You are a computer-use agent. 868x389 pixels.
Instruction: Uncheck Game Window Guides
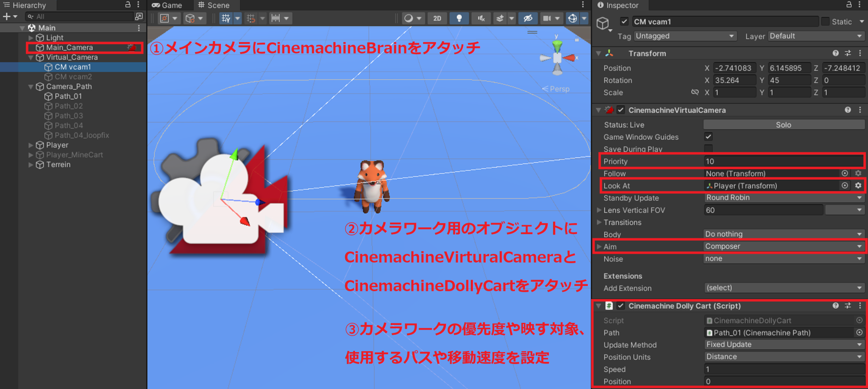[x=709, y=137]
